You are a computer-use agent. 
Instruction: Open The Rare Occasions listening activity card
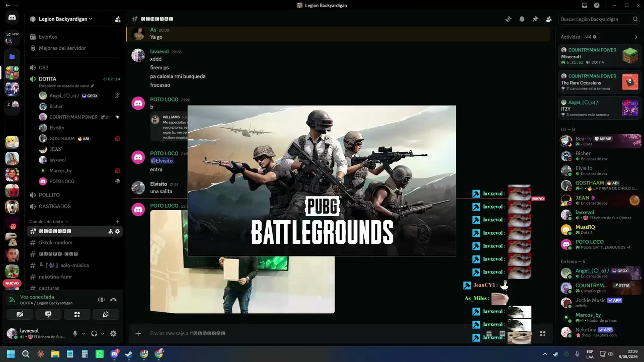pyautogui.click(x=600, y=82)
